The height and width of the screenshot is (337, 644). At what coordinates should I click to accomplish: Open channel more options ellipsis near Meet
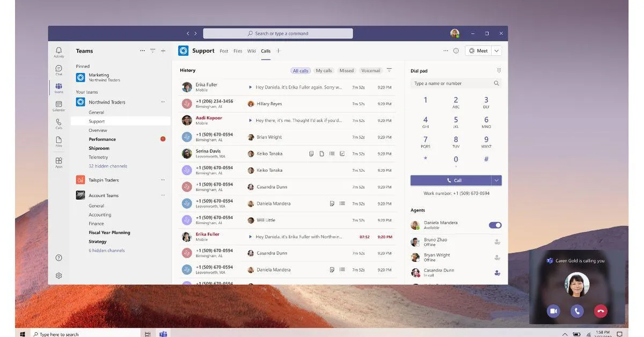(x=445, y=51)
